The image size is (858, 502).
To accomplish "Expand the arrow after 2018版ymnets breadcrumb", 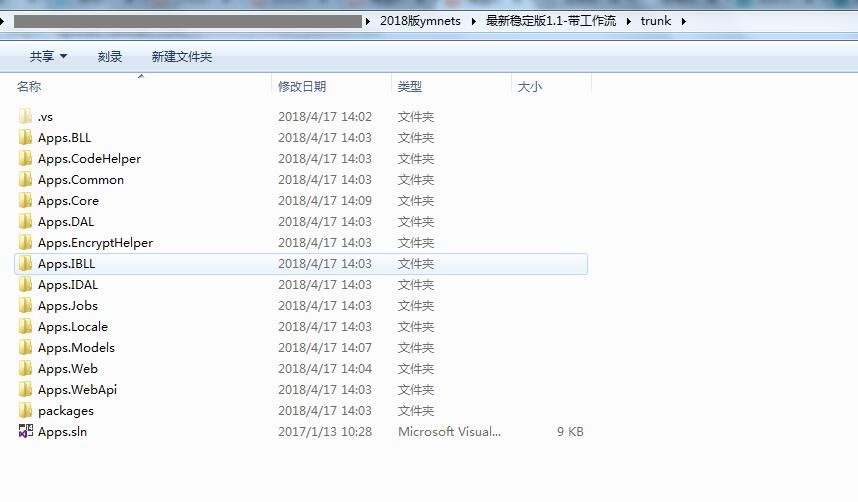I will point(473,21).
